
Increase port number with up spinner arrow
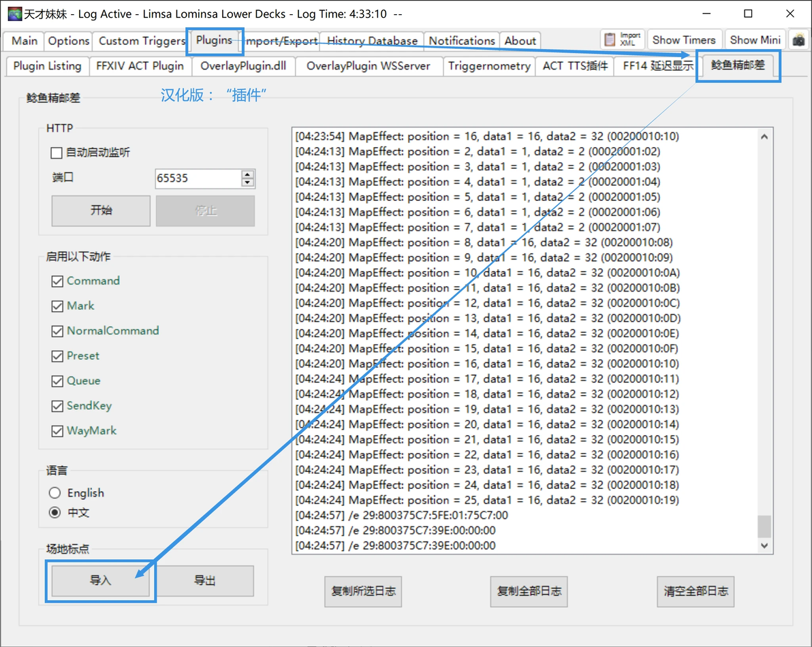247,174
